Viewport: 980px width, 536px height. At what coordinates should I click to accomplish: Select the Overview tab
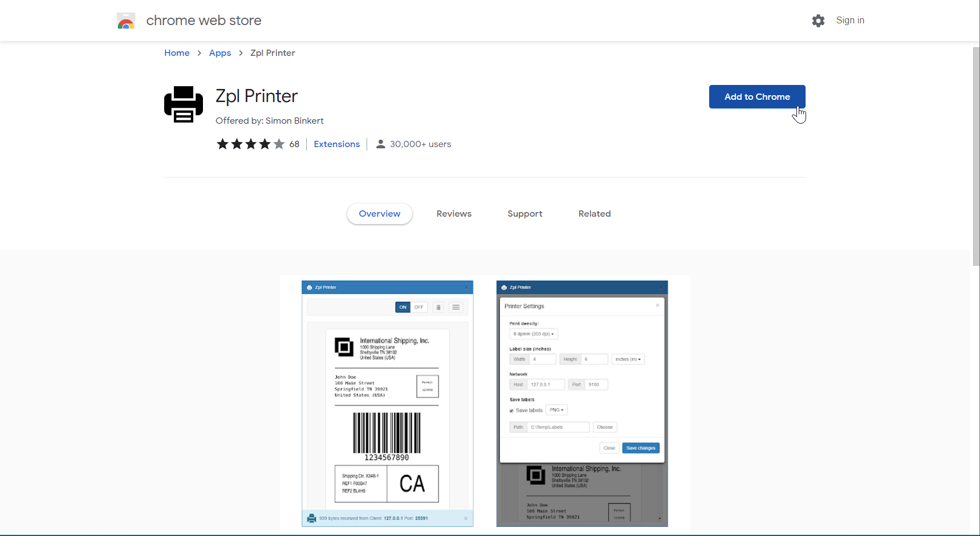380,214
